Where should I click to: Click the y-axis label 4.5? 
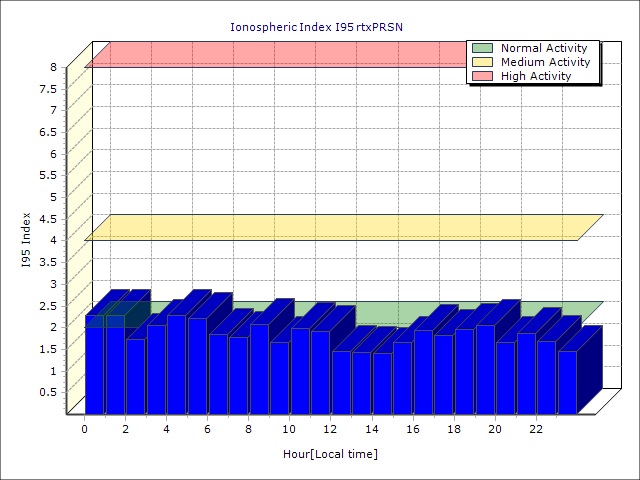tap(49, 219)
